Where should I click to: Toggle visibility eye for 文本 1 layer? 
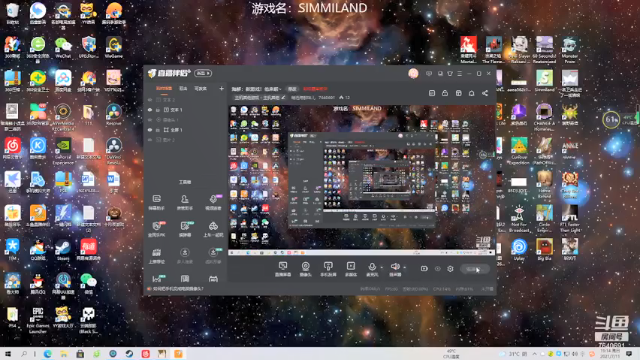click(150, 110)
